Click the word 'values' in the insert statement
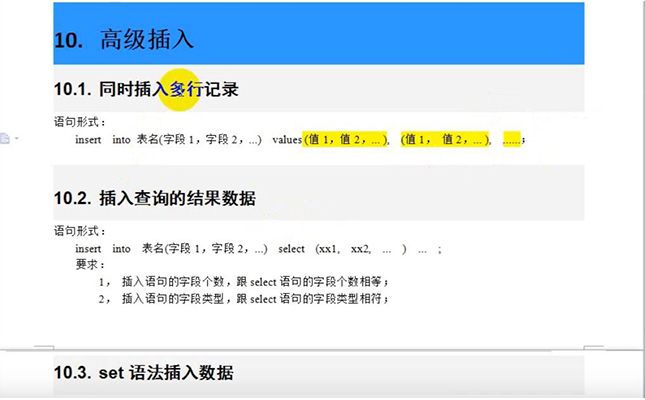 pyautogui.click(x=287, y=140)
